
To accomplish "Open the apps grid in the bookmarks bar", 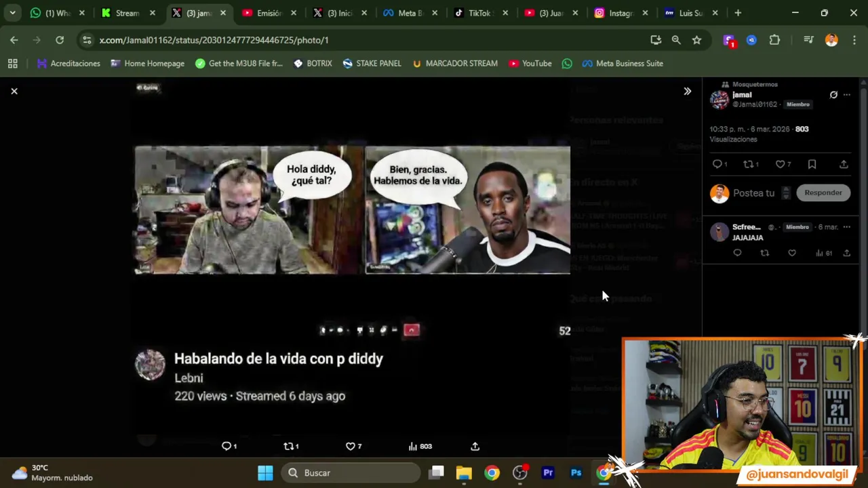I will [x=12, y=63].
